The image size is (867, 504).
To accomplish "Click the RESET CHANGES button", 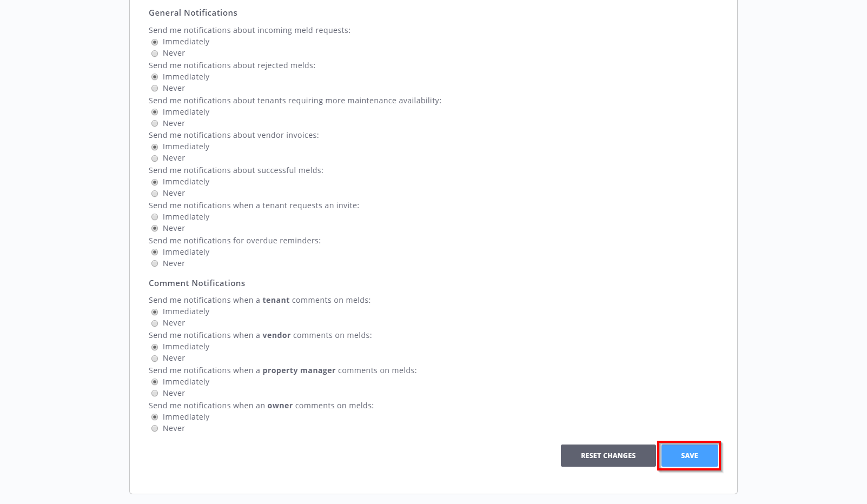I will click(x=608, y=456).
